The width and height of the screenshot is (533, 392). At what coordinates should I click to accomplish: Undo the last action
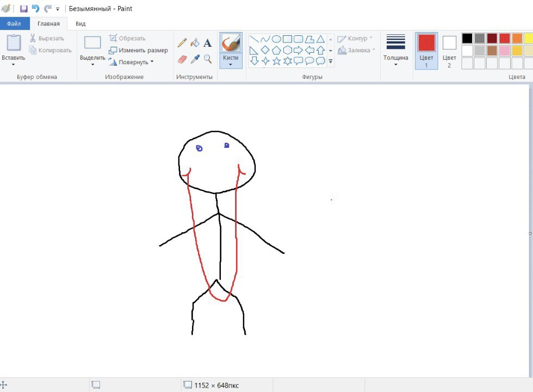tap(35, 9)
